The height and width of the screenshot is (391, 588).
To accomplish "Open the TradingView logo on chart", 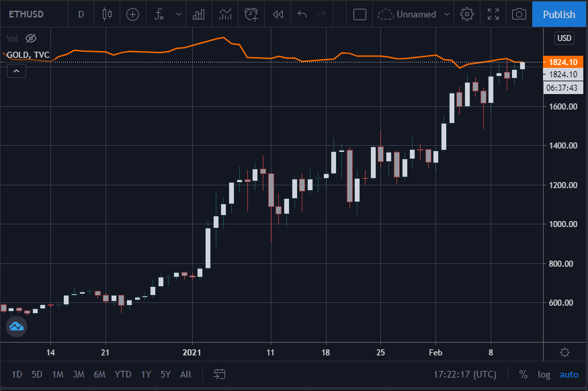I will (x=17, y=327).
